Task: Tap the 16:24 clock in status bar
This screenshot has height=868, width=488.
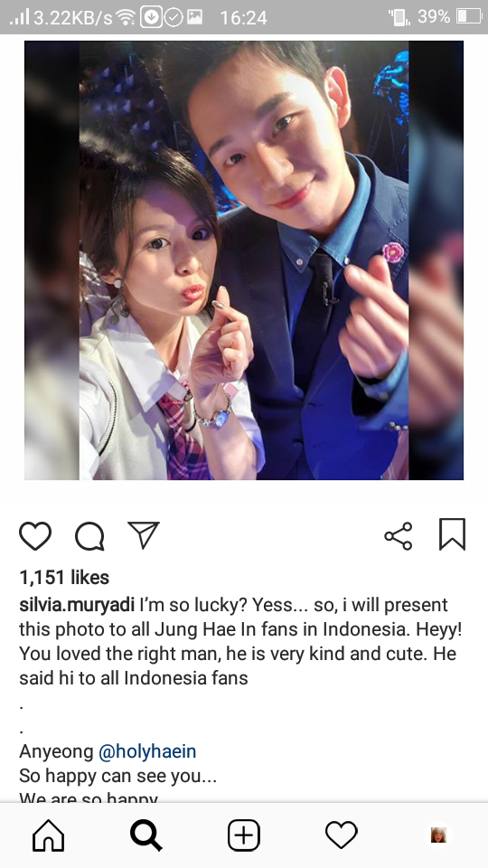Action: [243, 18]
